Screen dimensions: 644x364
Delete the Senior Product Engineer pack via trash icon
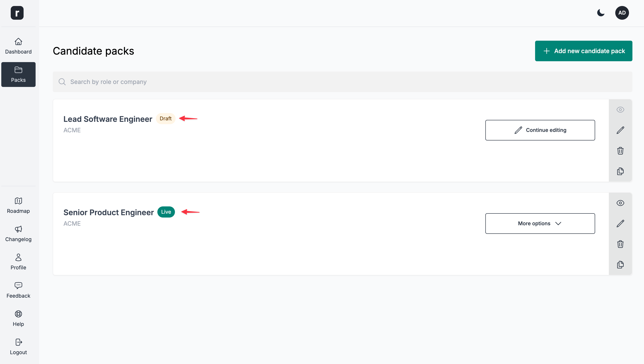(x=620, y=244)
